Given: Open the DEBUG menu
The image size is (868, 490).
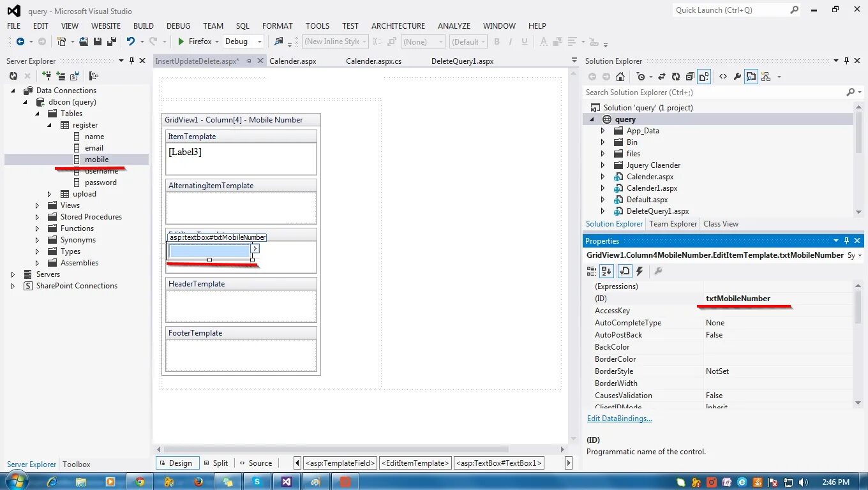Looking at the screenshot, I should (x=179, y=26).
